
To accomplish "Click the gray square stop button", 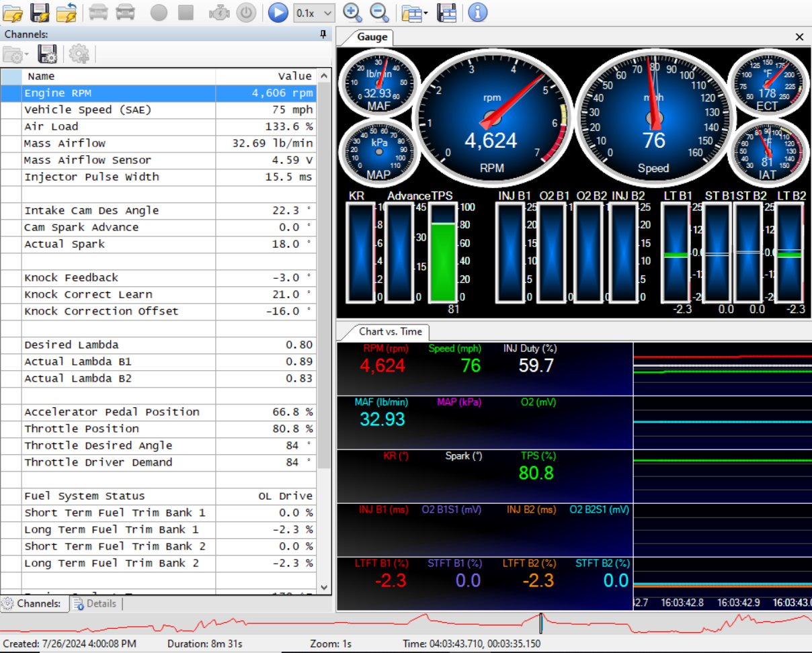I will (x=186, y=12).
